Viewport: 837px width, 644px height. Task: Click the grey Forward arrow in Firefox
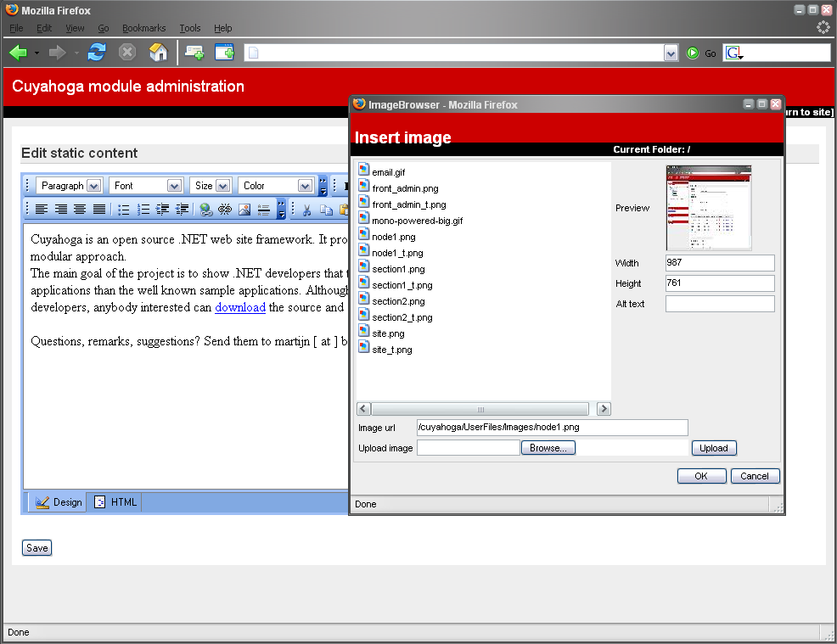[x=57, y=53]
